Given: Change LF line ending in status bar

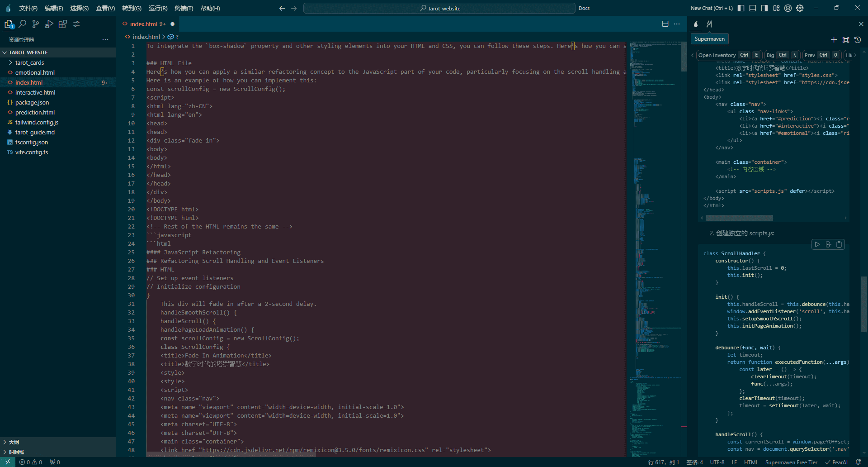Looking at the screenshot, I should pos(734,462).
